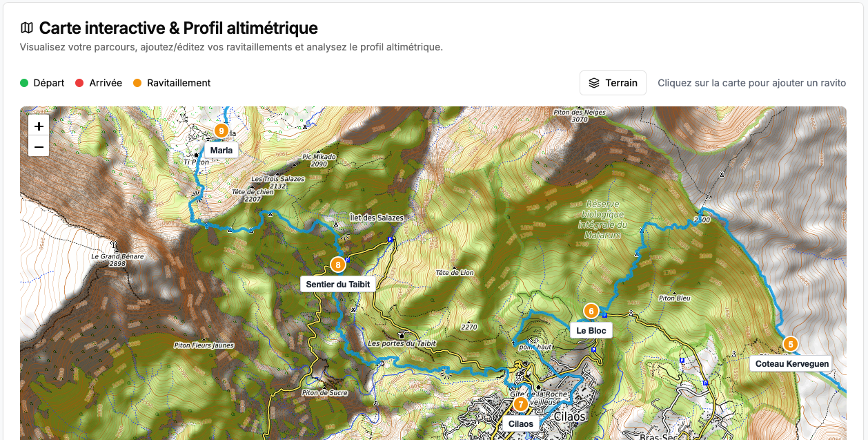Click the Coteau Kerveguen label
This screenshot has width=868, height=440.
pos(791,363)
